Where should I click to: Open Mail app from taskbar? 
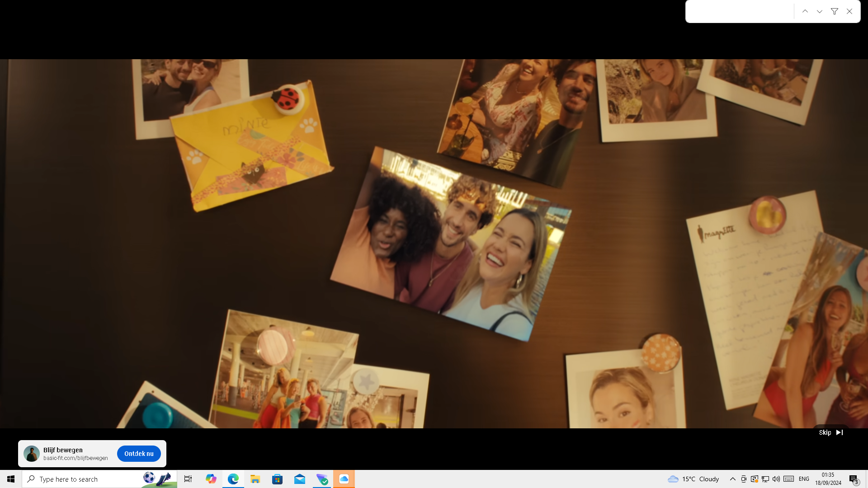[x=299, y=479]
